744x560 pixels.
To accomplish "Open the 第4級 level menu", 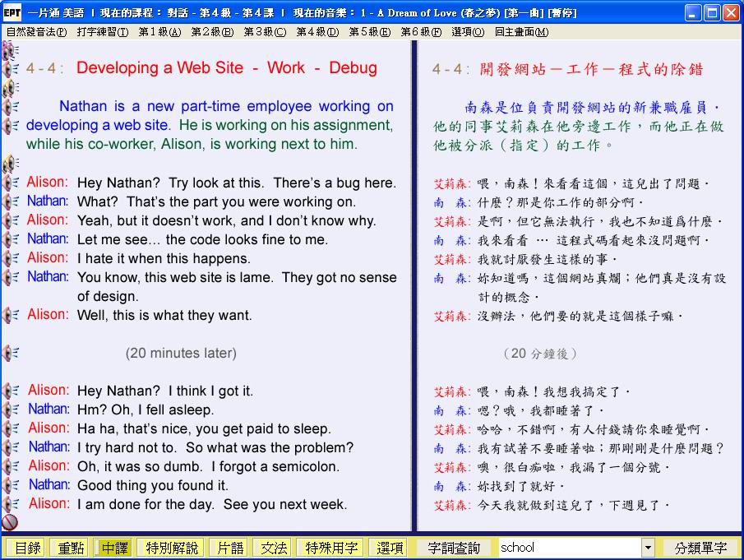I will point(317,32).
